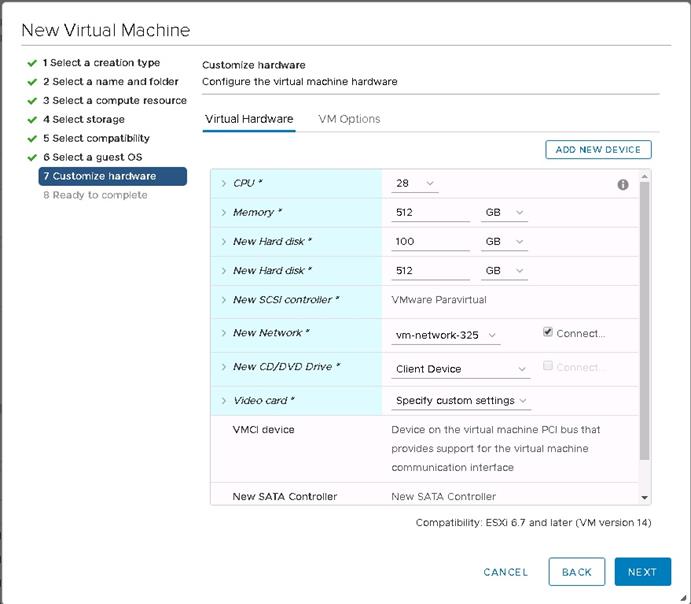
Task: Go to step 4 Select storage
Action: [84, 120]
